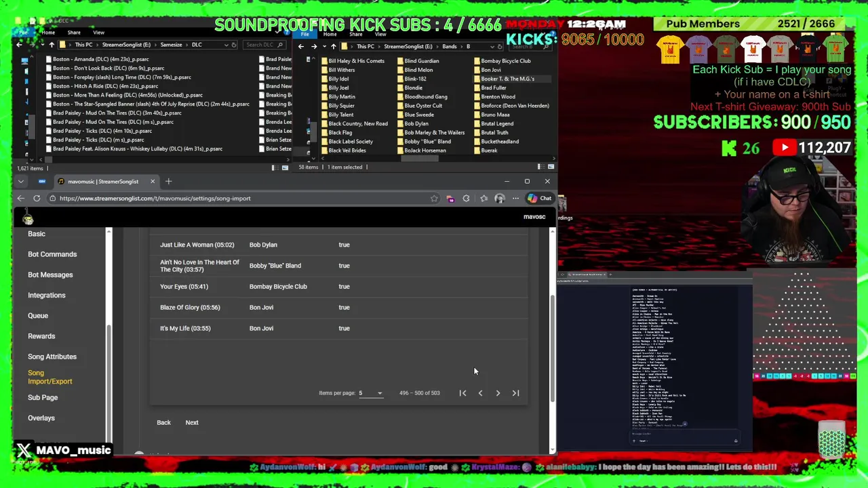Click the Samesize breadcrumb in Explorer

tap(171, 45)
